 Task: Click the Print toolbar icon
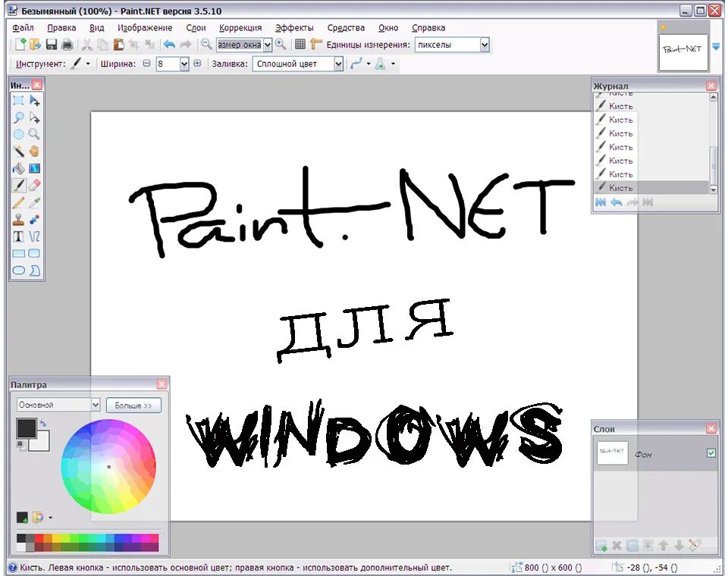pos(67,45)
